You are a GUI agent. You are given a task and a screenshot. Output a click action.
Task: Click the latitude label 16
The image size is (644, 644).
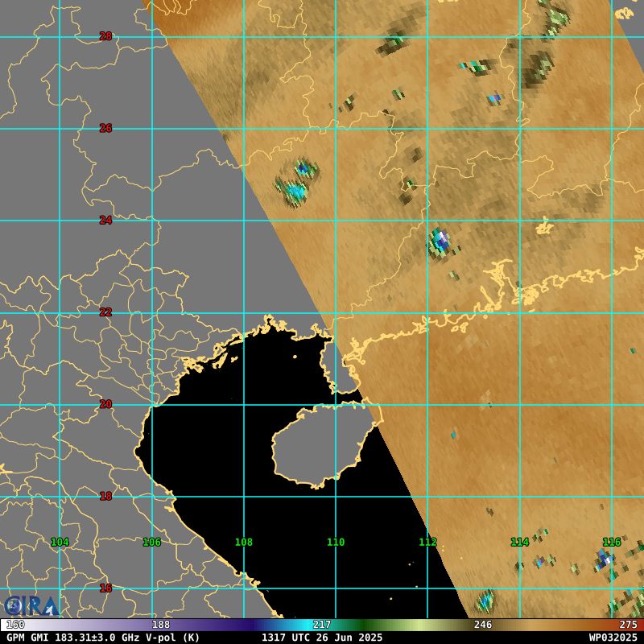tap(105, 588)
